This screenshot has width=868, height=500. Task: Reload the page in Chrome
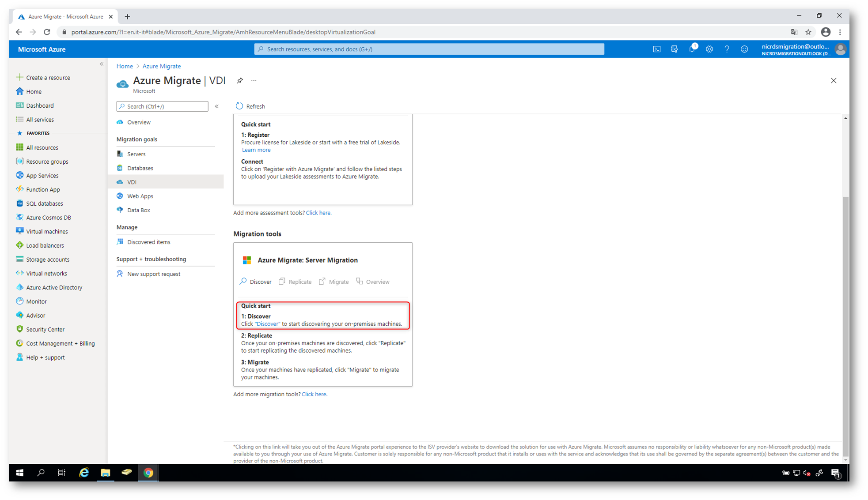coord(47,32)
